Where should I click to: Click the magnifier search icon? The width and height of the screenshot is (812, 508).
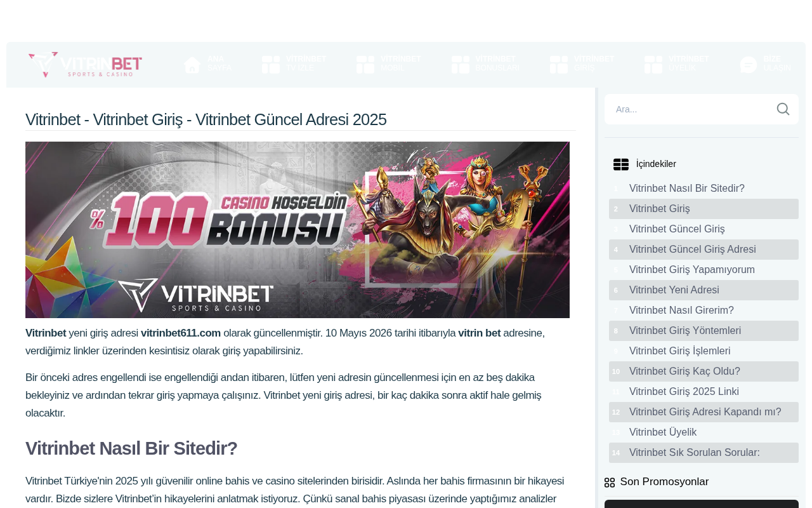click(783, 109)
